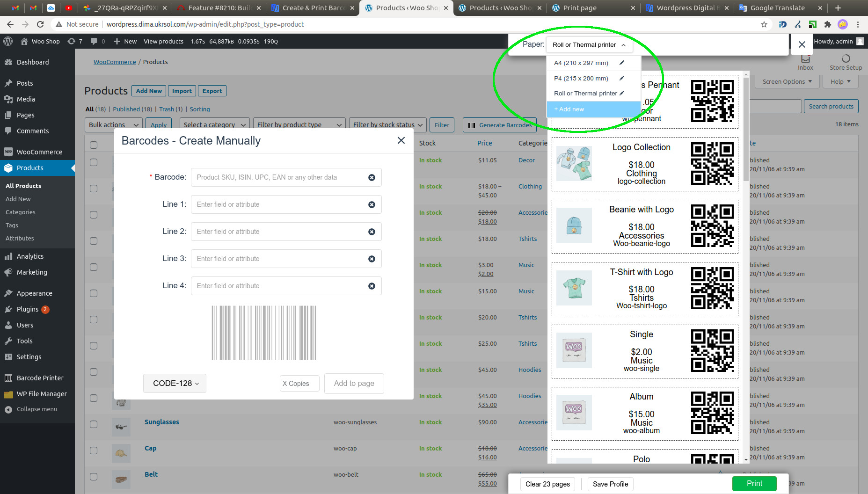Open Chrome's three-dot menu
868x494 pixels.
pyautogui.click(x=858, y=24)
